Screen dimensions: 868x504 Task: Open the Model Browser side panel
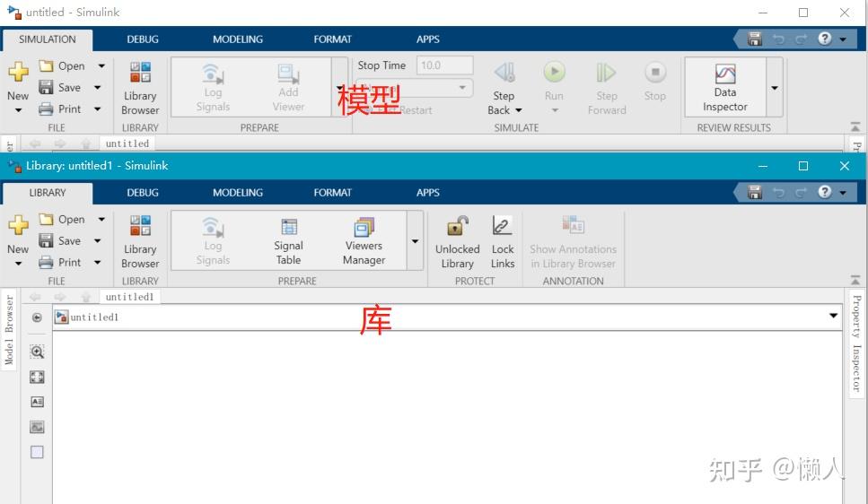click(x=9, y=330)
